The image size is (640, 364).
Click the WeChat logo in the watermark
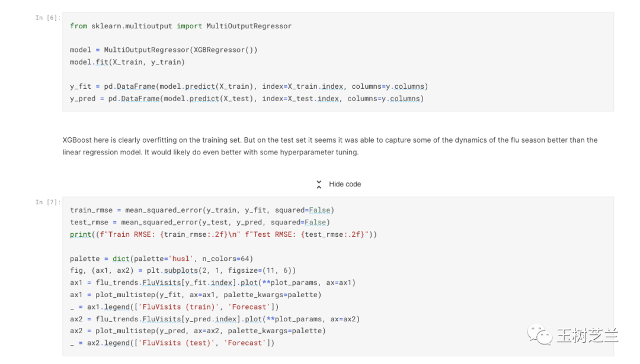click(539, 336)
